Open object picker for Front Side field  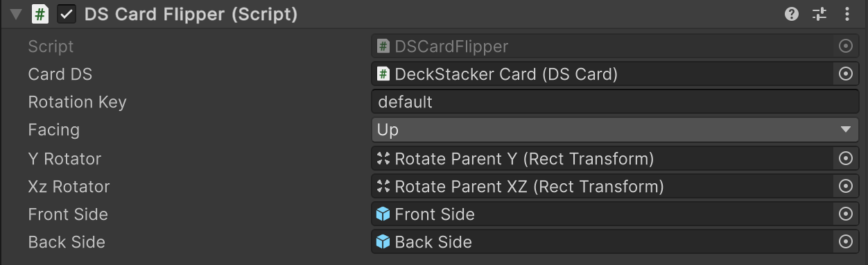[845, 214]
